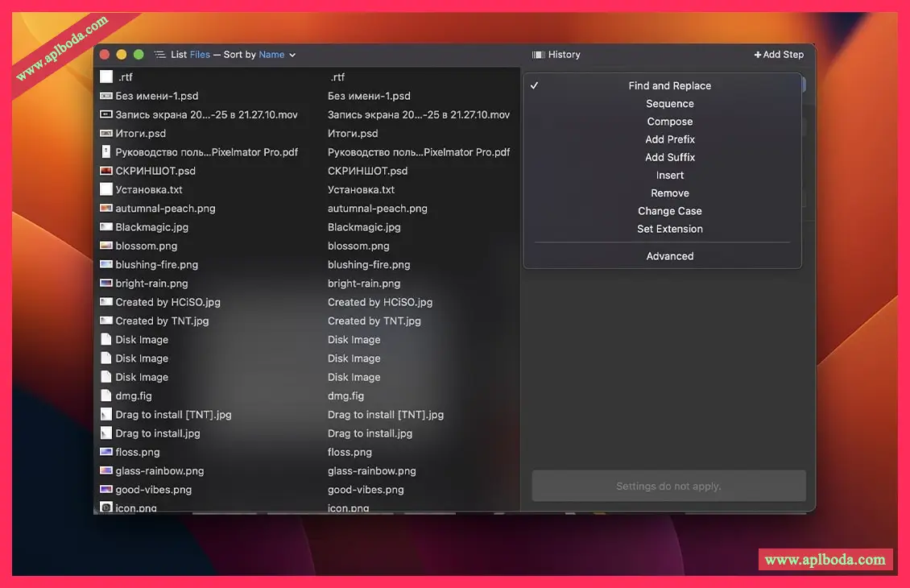Click the History panel icon

pyautogui.click(x=539, y=55)
